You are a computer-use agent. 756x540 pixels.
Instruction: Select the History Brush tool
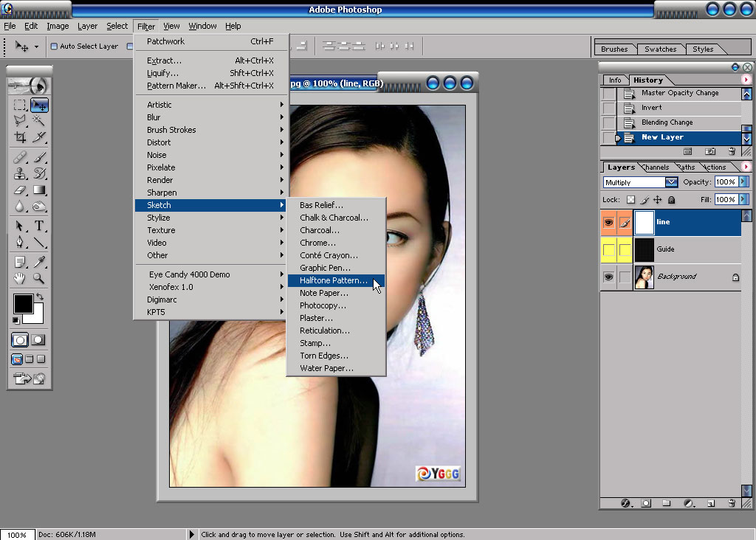[x=38, y=173]
